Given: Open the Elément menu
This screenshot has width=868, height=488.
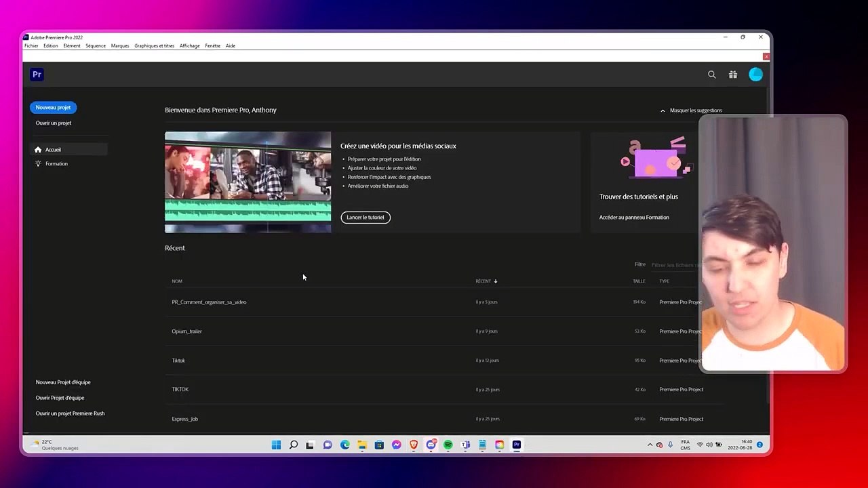Looking at the screenshot, I should 72,46.
